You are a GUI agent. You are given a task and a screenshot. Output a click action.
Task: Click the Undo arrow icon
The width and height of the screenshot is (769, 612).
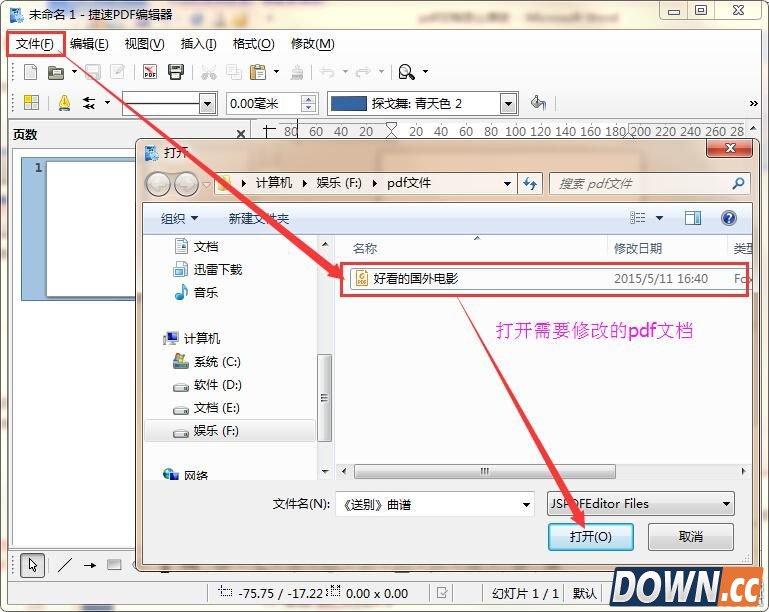coord(327,73)
